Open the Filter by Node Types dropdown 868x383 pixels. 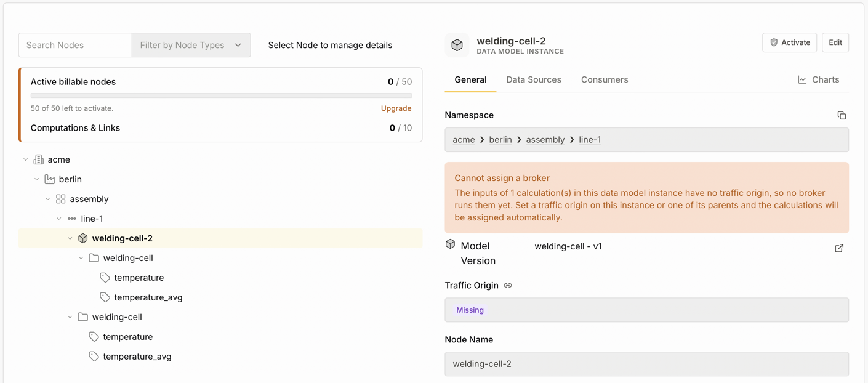tap(191, 45)
